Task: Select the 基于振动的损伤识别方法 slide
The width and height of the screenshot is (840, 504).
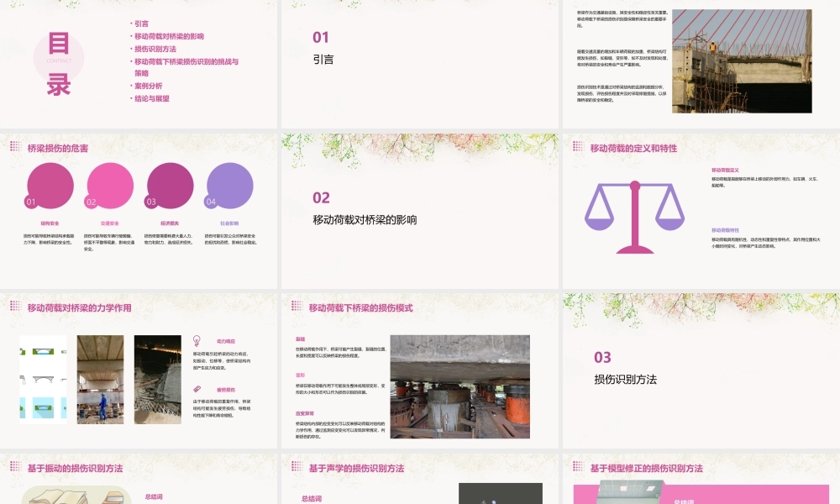Action: (139, 479)
